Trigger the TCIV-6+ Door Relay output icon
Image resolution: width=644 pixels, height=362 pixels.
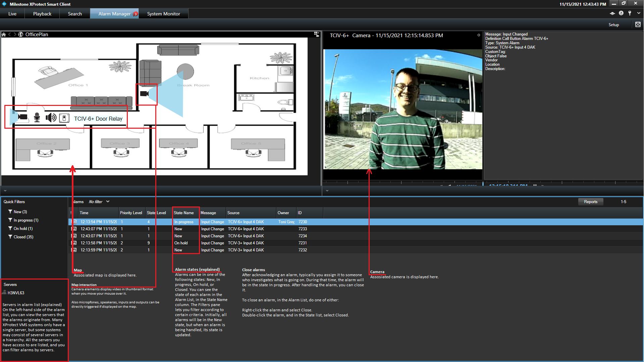[x=64, y=118]
